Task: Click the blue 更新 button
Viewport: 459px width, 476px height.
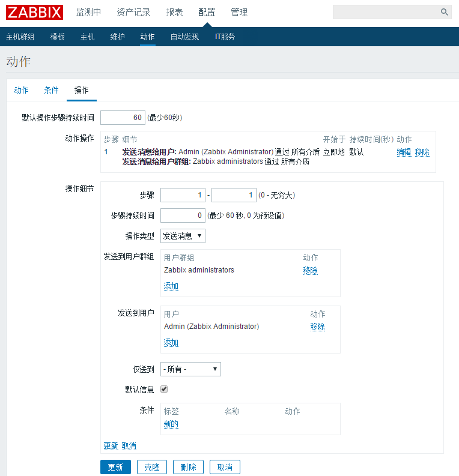Action: point(115,467)
